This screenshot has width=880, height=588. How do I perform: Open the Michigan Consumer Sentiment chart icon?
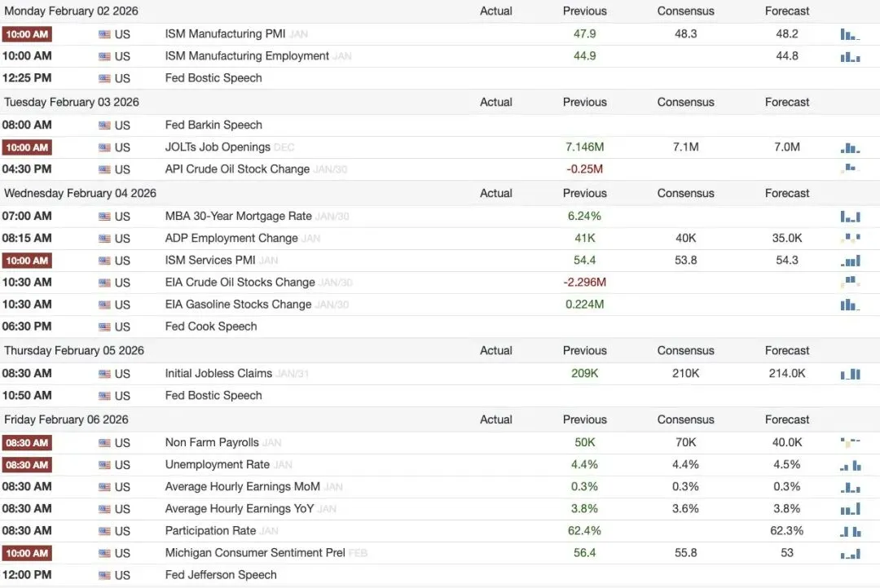click(x=850, y=553)
